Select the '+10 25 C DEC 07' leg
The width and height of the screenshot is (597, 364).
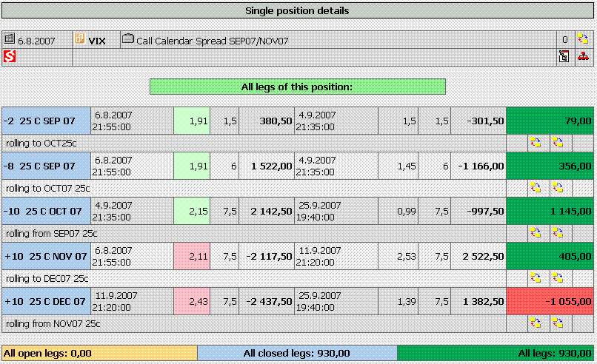(46, 301)
